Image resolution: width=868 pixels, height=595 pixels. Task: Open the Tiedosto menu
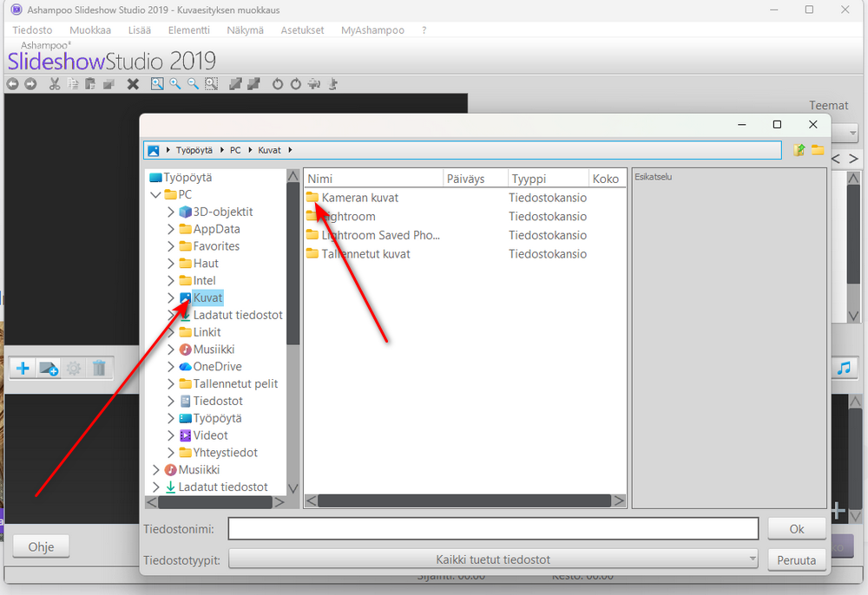[x=32, y=29]
